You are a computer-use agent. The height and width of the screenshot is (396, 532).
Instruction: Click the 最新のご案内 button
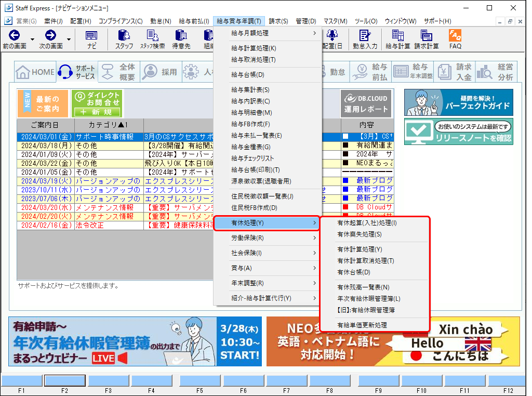click(x=43, y=103)
